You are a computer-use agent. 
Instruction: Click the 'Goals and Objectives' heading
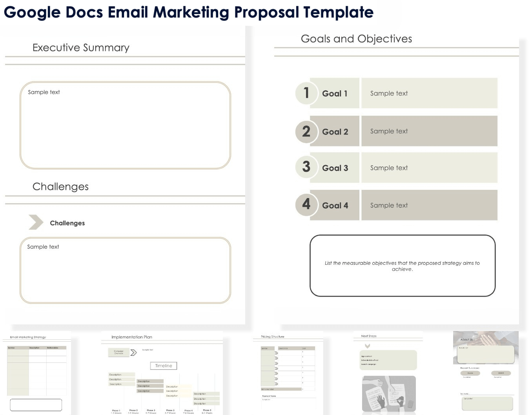point(357,39)
